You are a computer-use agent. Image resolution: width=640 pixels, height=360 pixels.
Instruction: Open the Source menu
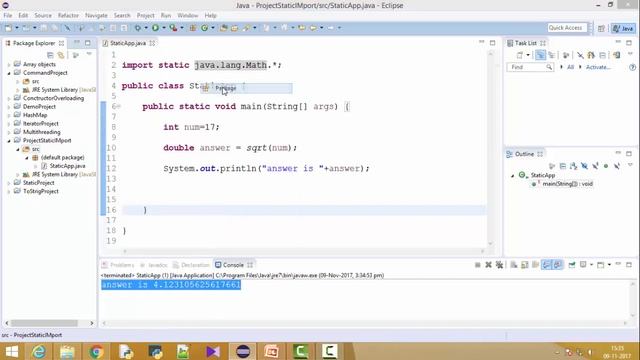(x=43, y=16)
